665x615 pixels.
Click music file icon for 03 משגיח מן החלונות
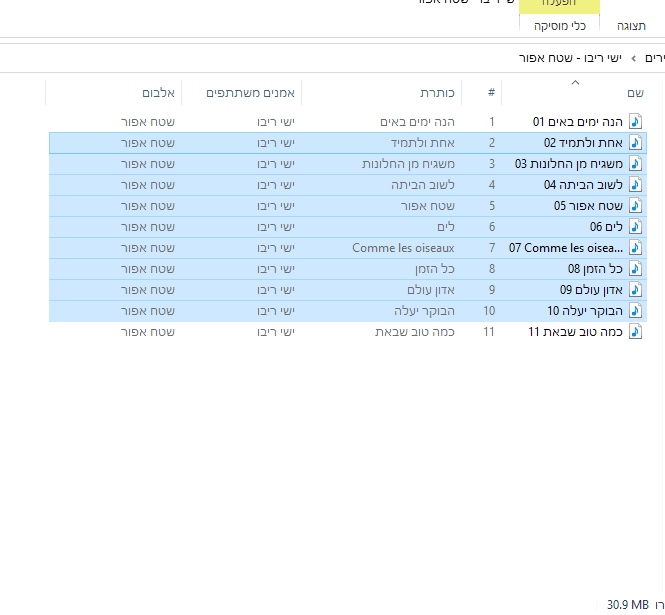tap(635, 164)
